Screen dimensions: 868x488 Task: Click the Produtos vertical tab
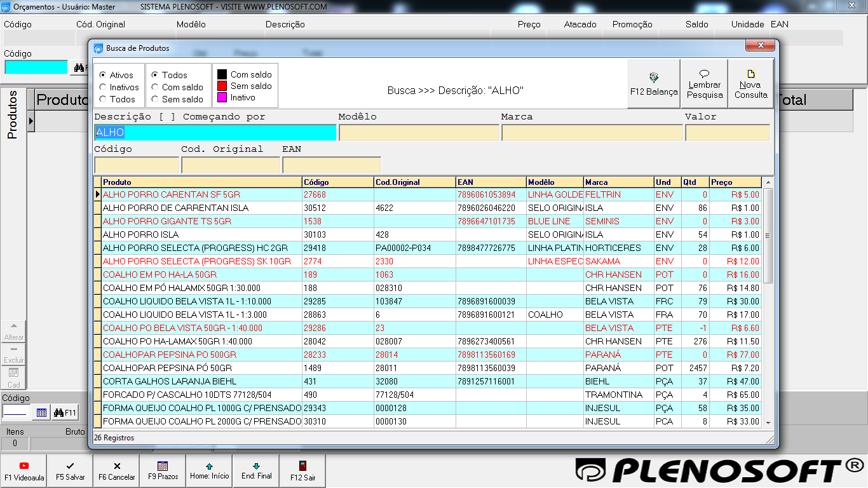click(13, 115)
